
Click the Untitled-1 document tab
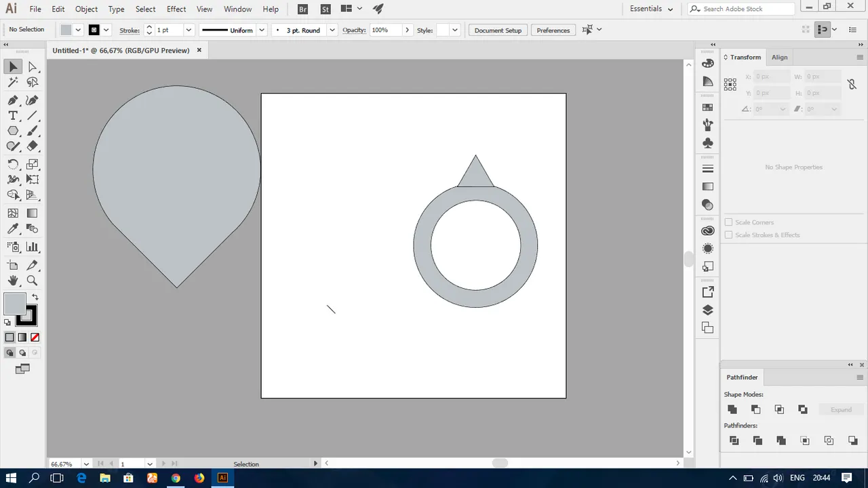[121, 50]
